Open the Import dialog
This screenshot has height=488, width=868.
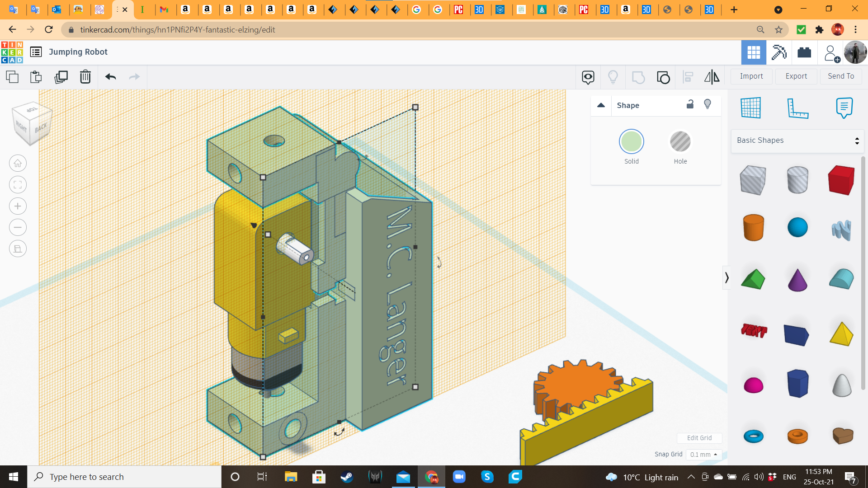[751, 76]
